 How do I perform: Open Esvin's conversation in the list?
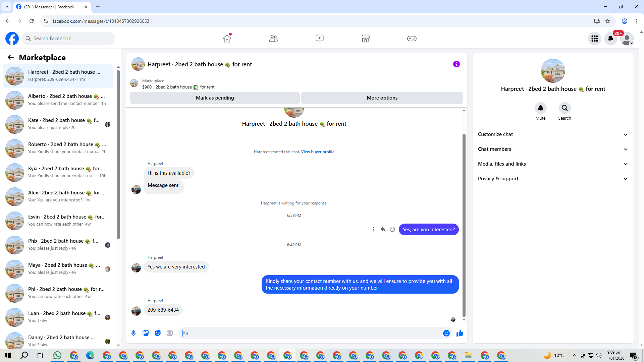click(58, 221)
